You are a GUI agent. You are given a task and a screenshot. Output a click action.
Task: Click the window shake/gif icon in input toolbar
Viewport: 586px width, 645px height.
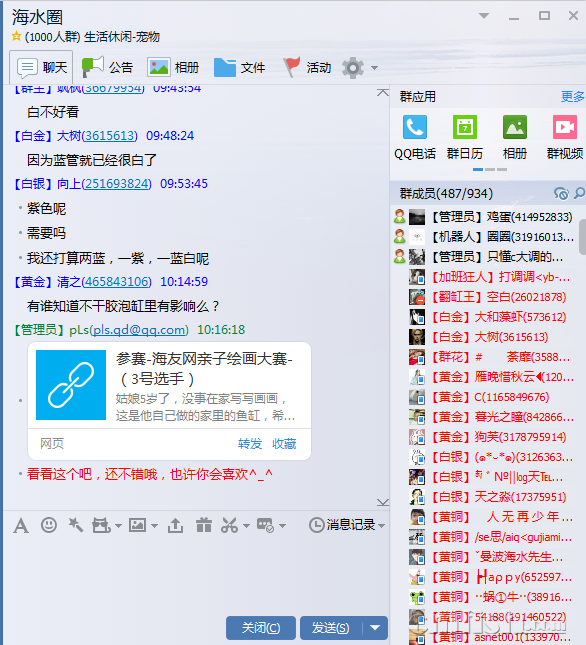(101, 525)
